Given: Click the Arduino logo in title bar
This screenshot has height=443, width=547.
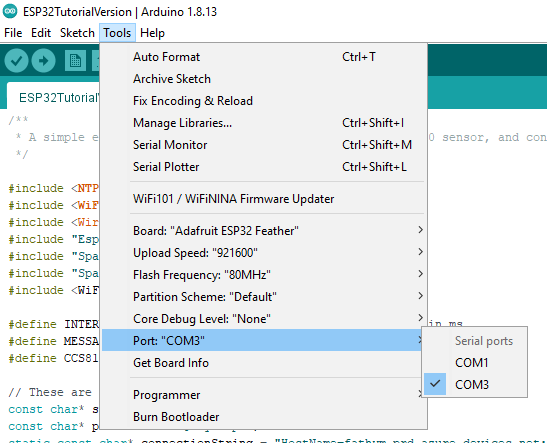Looking at the screenshot, I should (x=10, y=12).
